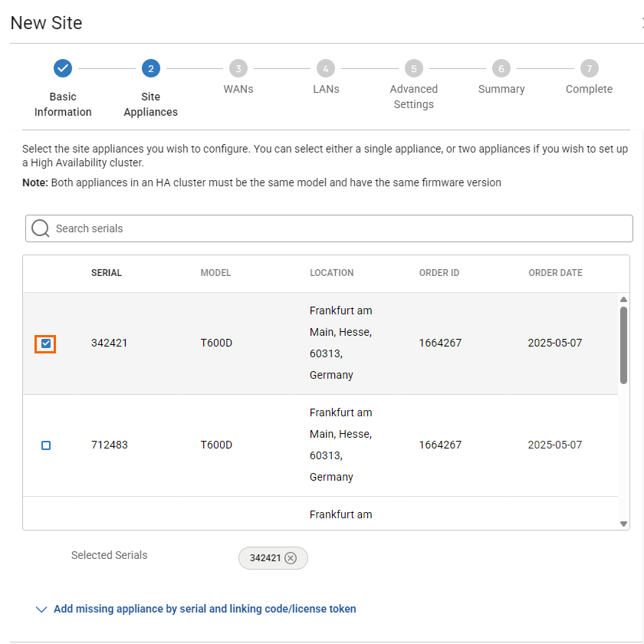This screenshot has height=644, width=644.
Task: Click the table's vertical scrollbar thumb
Action: click(x=623, y=345)
